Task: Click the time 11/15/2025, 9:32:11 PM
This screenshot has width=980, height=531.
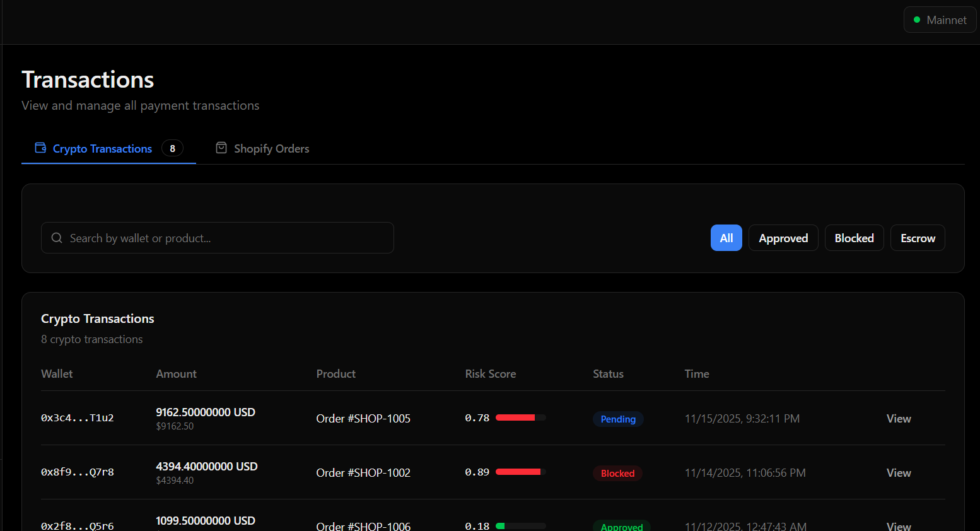Action: coord(742,418)
